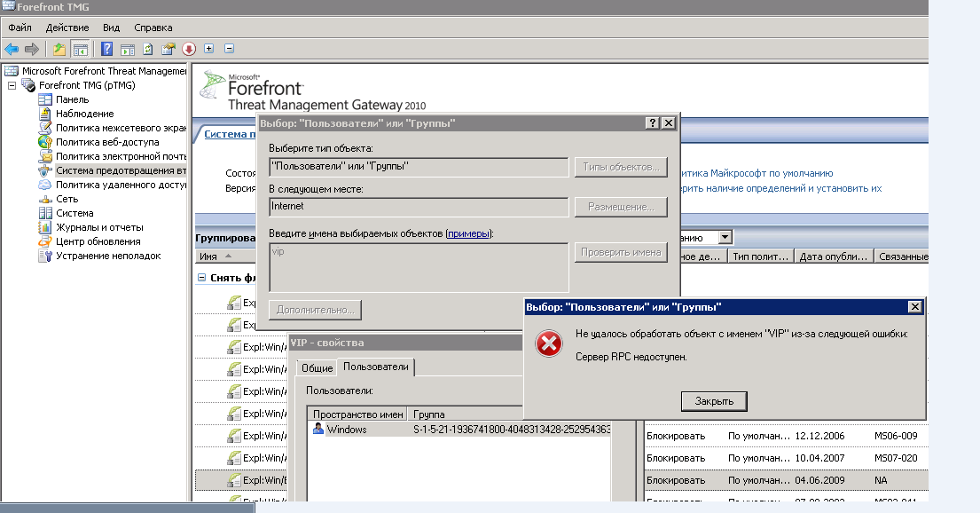Select the Политика веб-доступа globe icon

click(45, 142)
